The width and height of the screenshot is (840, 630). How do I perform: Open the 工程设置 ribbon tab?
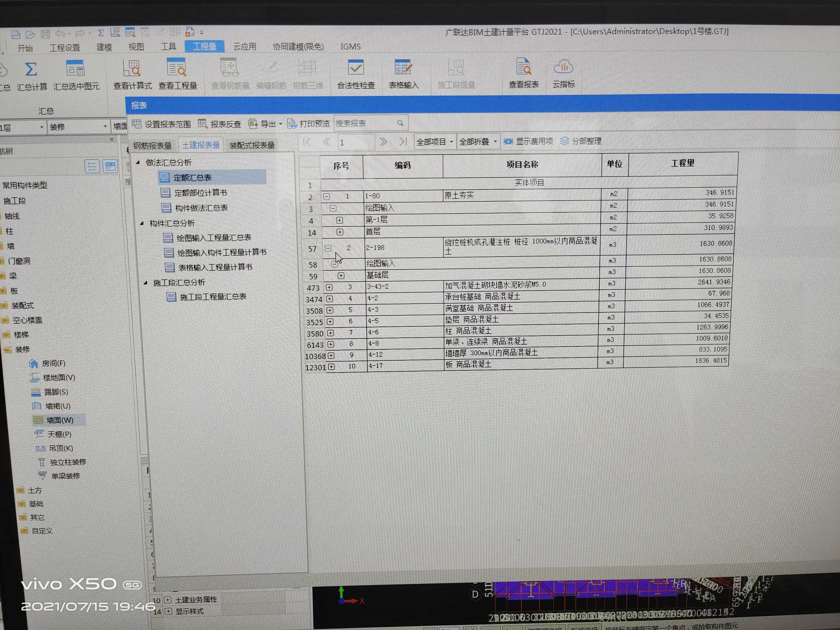pos(65,47)
